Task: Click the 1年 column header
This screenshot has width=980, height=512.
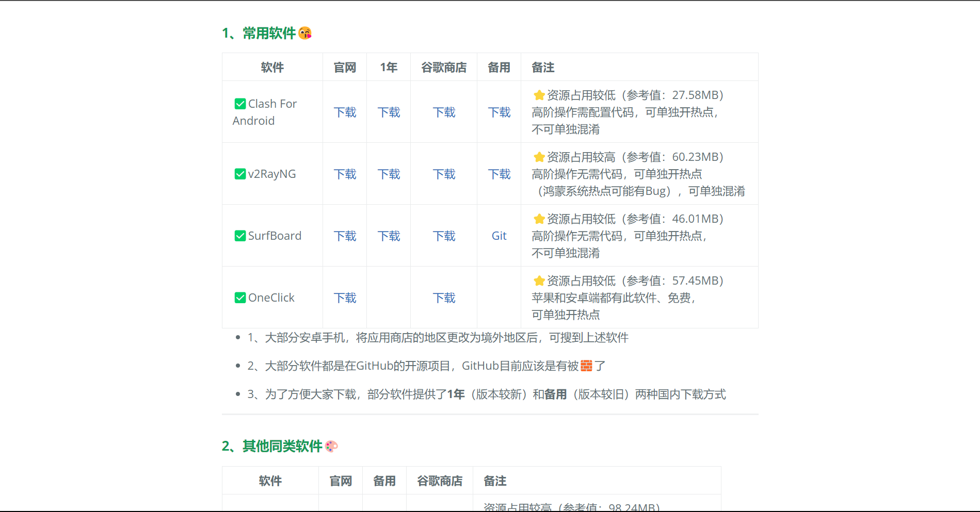Action: (x=389, y=67)
